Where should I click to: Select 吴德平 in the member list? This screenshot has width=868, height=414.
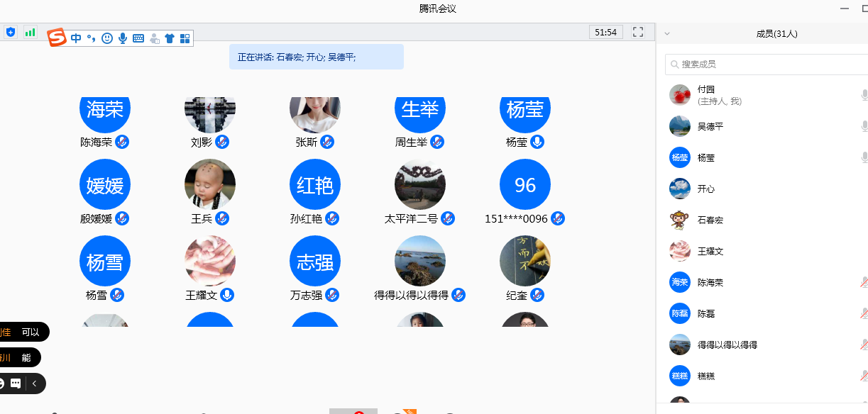(x=710, y=126)
